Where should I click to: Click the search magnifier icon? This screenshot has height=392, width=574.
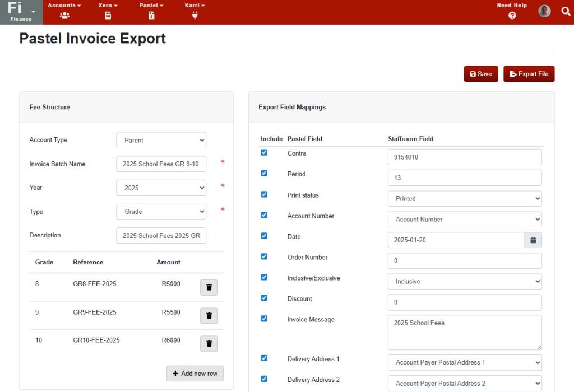[x=566, y=11]
